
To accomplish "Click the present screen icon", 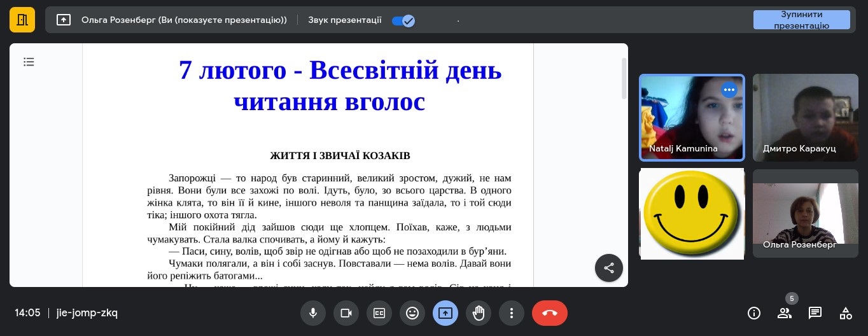I will 445,313.
